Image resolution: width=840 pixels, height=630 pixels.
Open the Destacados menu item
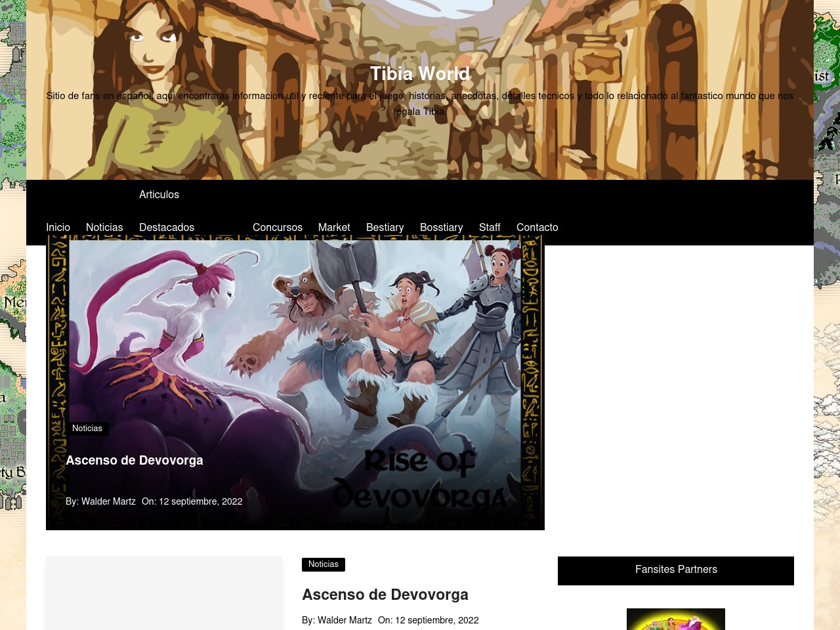(x=167, y=228)
